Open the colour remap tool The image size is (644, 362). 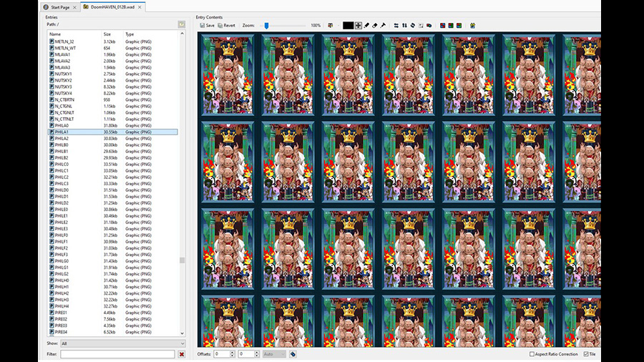click(x=429, y=26)
